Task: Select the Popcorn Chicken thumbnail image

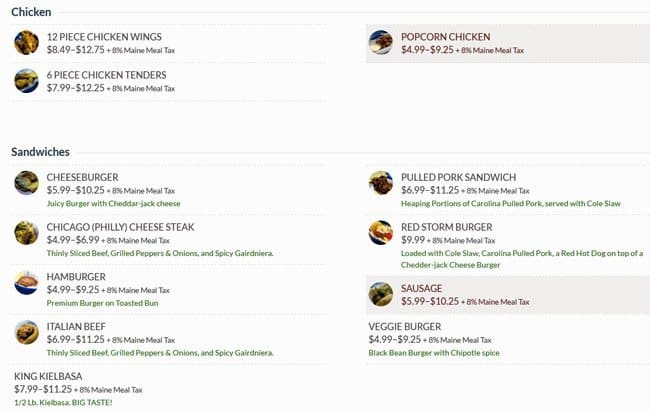Action: click(x=381, y=42)
